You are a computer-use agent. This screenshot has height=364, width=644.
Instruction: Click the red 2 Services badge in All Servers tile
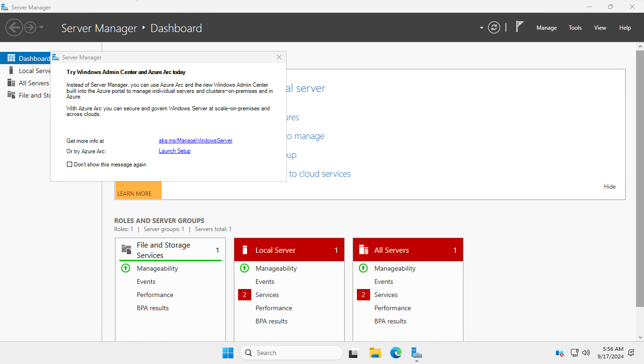click(x=363, y=295)
